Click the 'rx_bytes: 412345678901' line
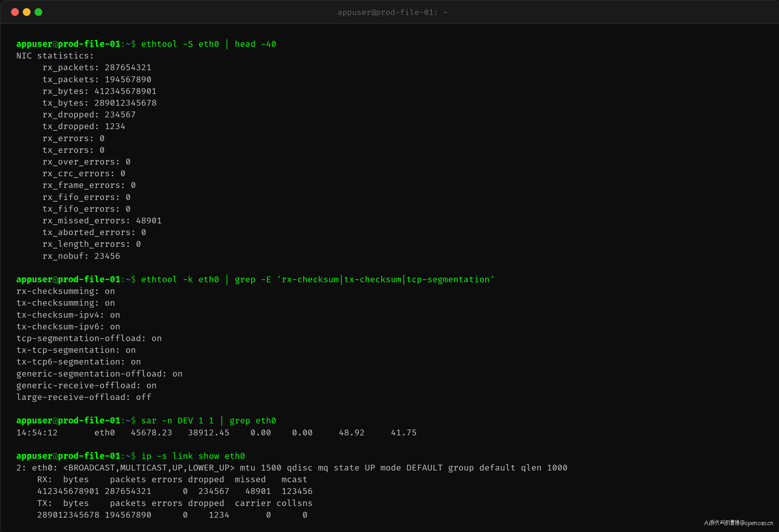 [x=99, y=91]
